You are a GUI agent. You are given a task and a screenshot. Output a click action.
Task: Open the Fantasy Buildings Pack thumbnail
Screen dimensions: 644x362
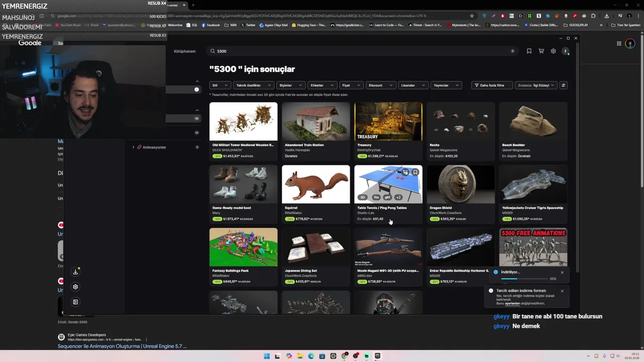coord(244,247)
